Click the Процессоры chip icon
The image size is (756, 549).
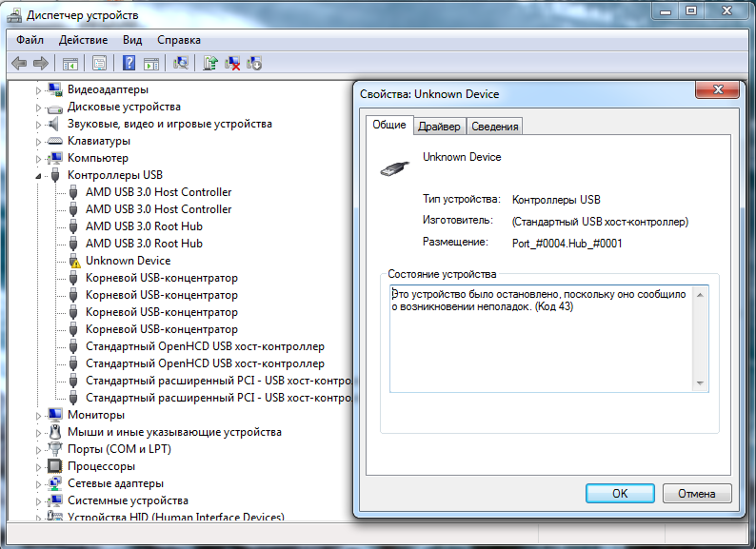click(54, 466)
